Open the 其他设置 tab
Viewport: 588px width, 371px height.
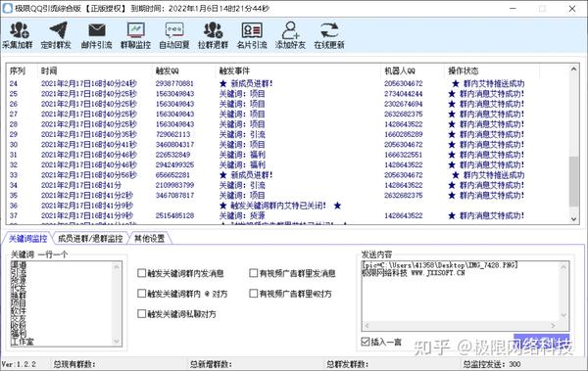coord(149,238)
